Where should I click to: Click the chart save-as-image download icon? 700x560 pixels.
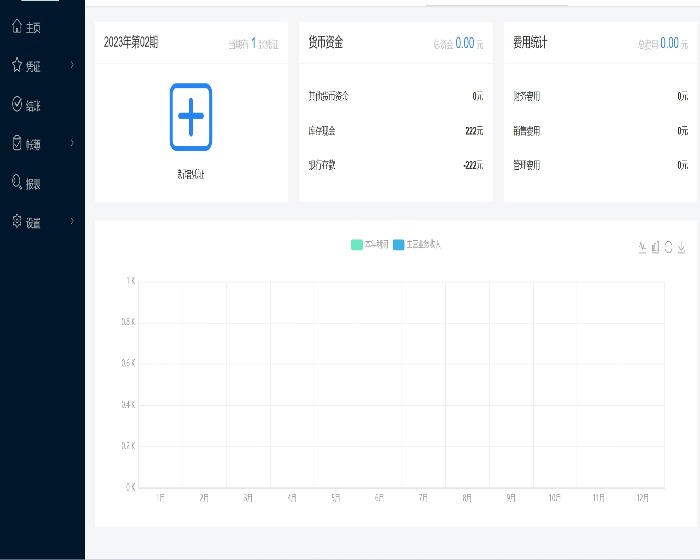[681, 247]
